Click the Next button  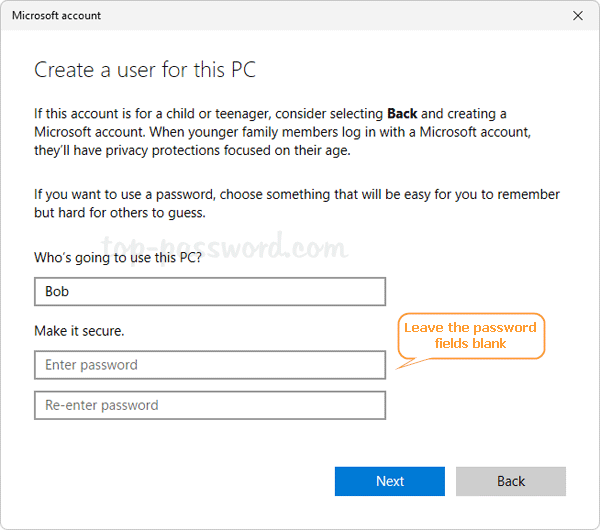click(390, 481)
